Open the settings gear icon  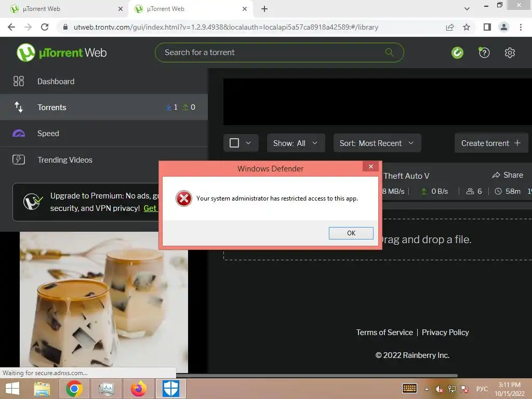pos(510,52)
